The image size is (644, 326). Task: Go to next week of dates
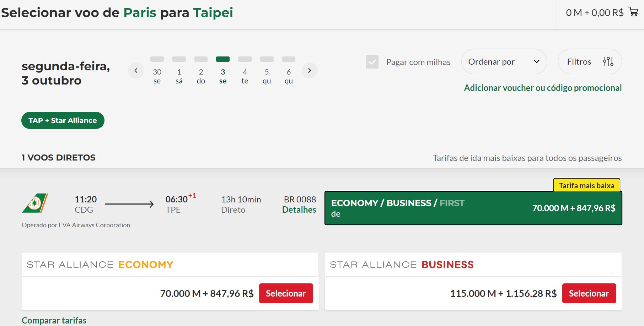pos(310,71)
